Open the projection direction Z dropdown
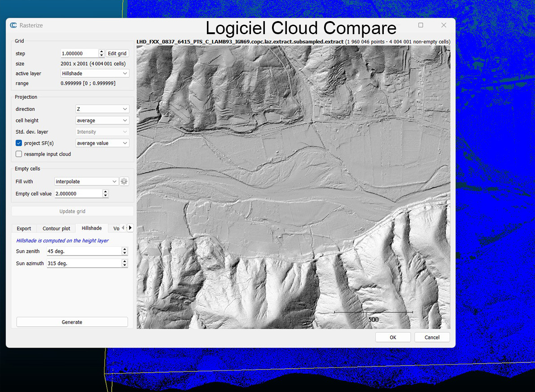535x392 pixels. click(102, 109)
